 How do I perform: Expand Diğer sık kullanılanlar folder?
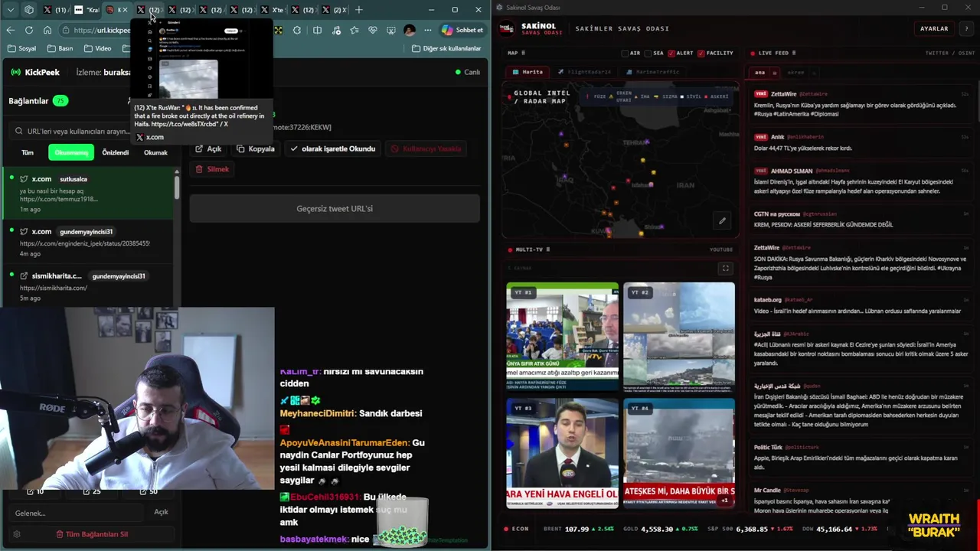(446, 48)
